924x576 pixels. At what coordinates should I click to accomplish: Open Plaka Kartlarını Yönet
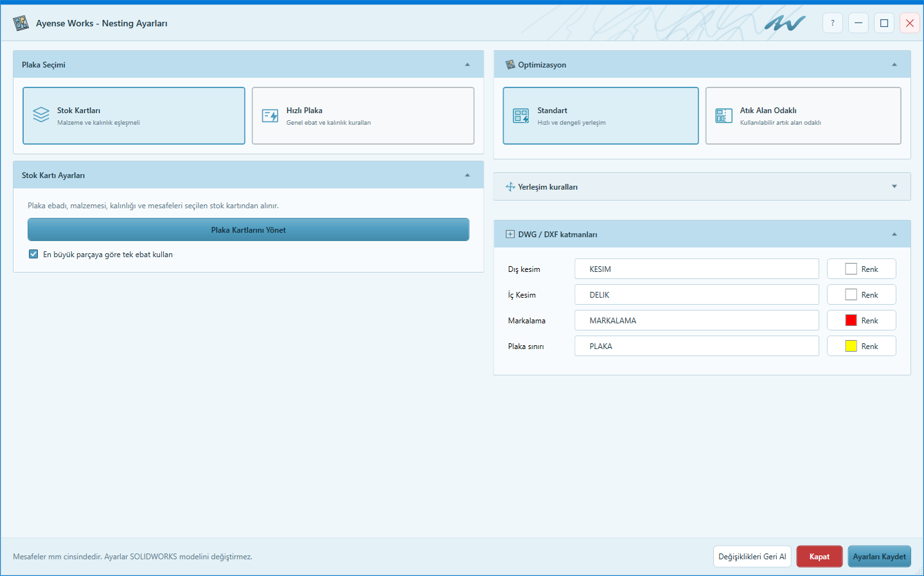point(249,230)
